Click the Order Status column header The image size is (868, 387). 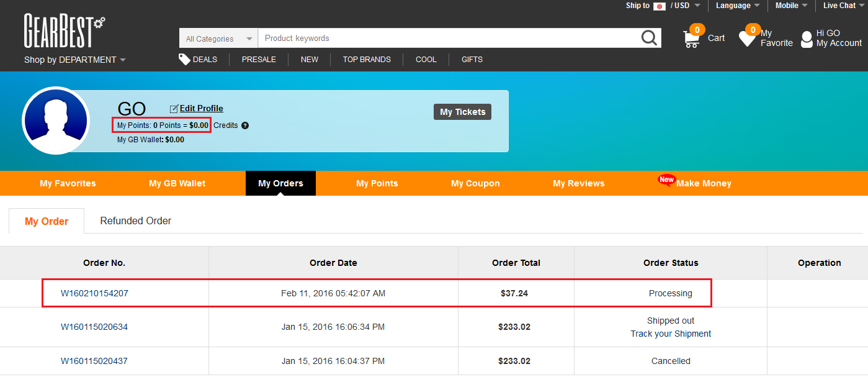point(671,263)
